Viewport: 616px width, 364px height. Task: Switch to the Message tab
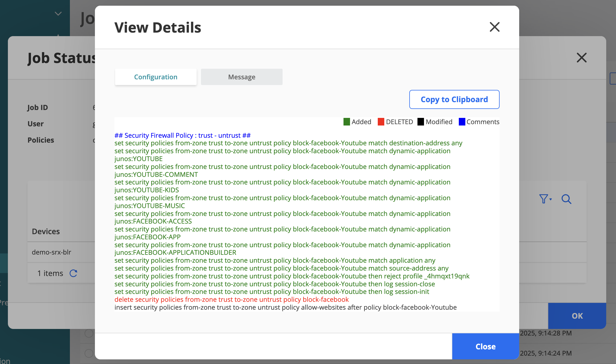point(242,77)
